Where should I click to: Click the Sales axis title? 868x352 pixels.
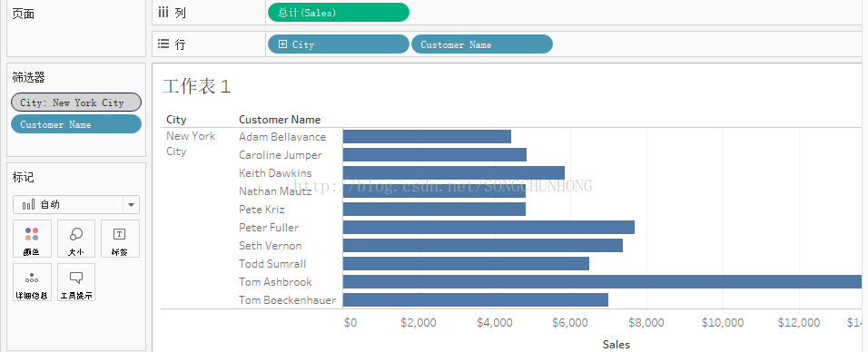[x=616, y=344]
